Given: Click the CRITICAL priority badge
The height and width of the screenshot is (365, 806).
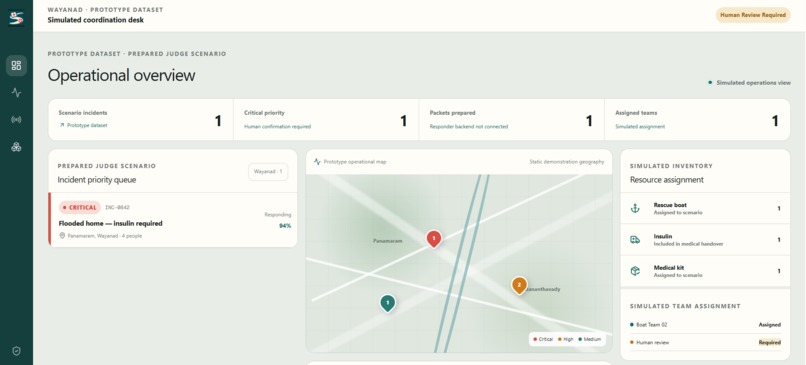Looking at the screenshot, I should click(80, 208).
